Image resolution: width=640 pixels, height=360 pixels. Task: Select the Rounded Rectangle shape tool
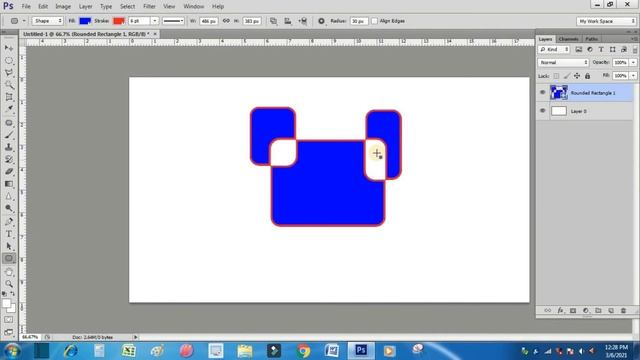(9, 258)
